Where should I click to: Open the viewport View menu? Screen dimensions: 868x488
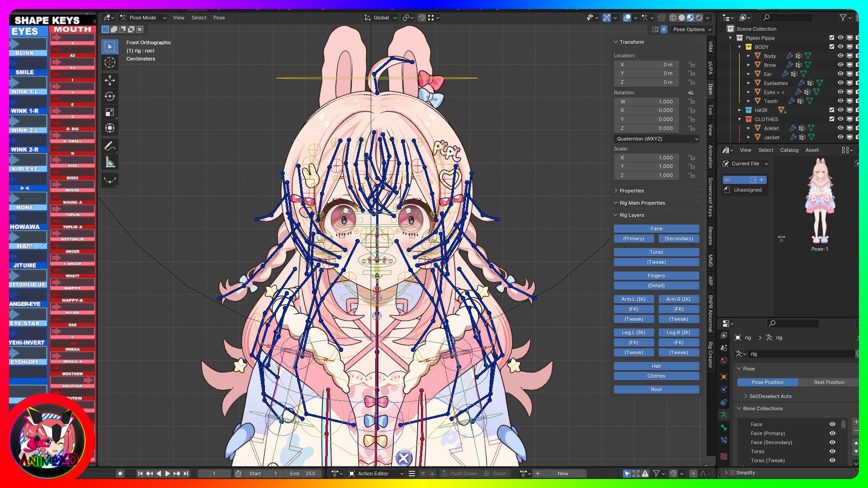click(x=179, y=18)
